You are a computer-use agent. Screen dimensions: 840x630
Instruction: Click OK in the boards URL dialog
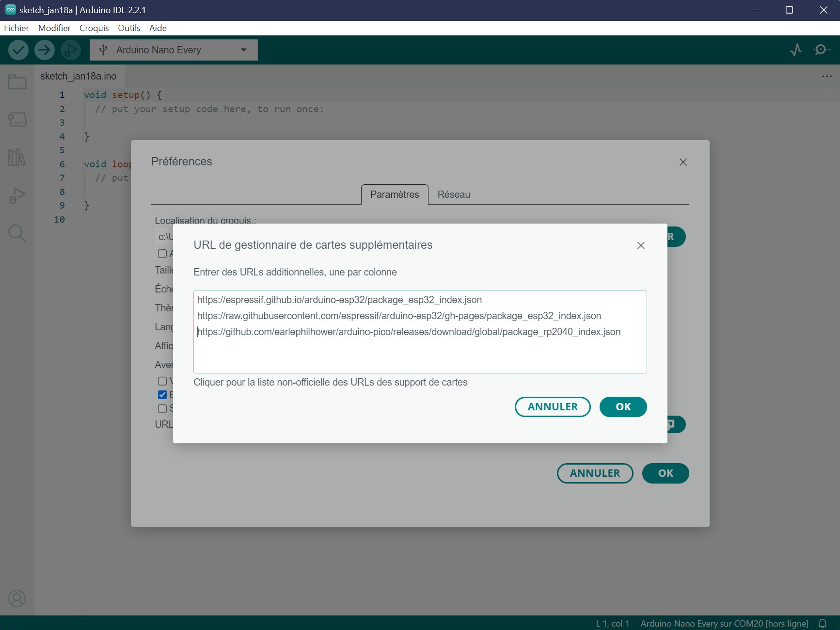623,407
